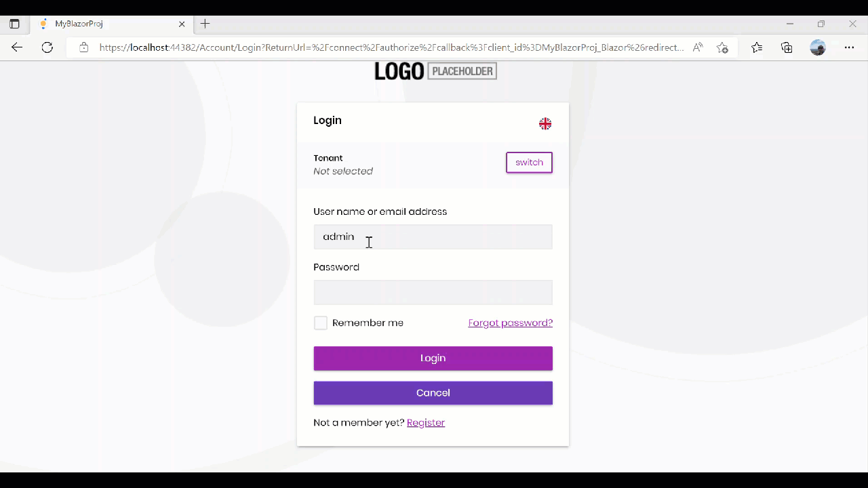Open the Collections icon
The width and height of the screenshot is (868, 488).
coord(787,47)
